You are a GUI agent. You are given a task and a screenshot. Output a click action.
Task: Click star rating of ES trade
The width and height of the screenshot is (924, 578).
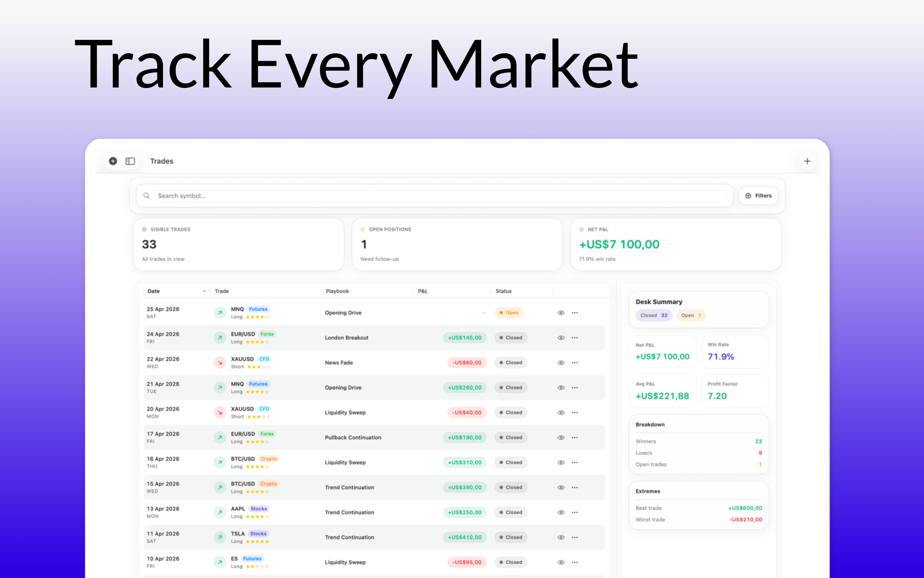(x=257, y=566)
